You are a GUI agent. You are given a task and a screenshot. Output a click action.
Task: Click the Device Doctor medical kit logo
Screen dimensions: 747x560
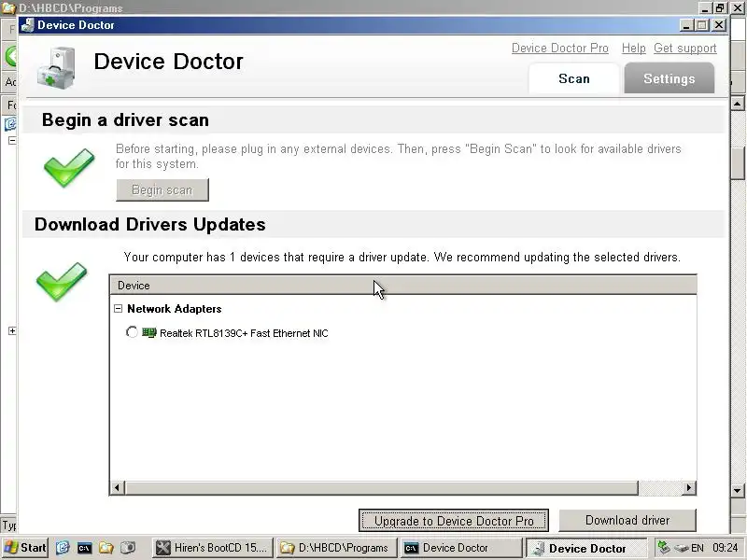click(57, 68)
